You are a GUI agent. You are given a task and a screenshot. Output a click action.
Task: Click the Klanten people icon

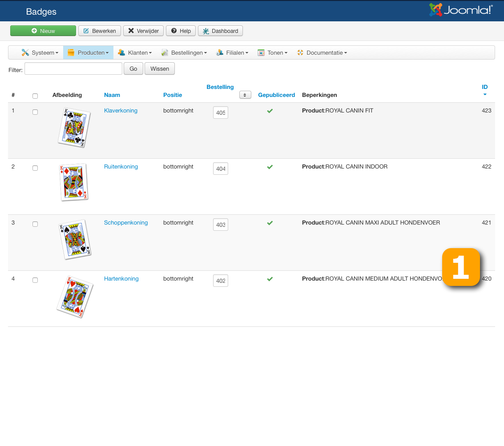[121, 53]
